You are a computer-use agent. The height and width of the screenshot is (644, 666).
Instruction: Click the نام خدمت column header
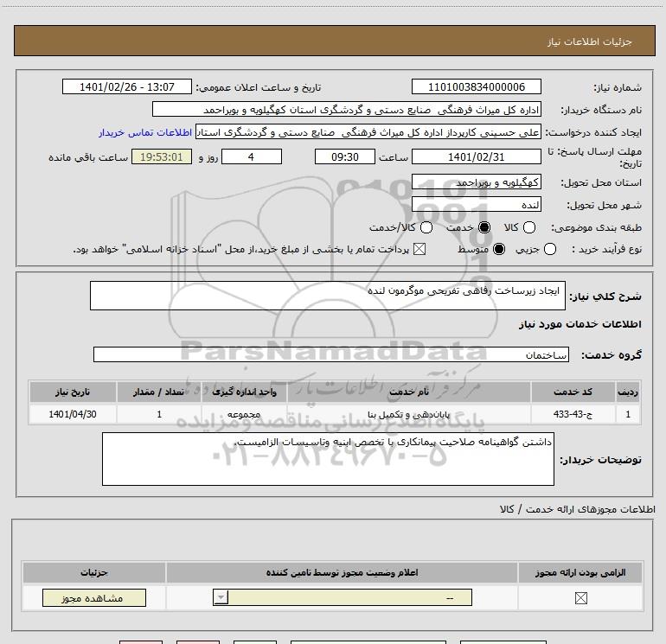[408, 392]
